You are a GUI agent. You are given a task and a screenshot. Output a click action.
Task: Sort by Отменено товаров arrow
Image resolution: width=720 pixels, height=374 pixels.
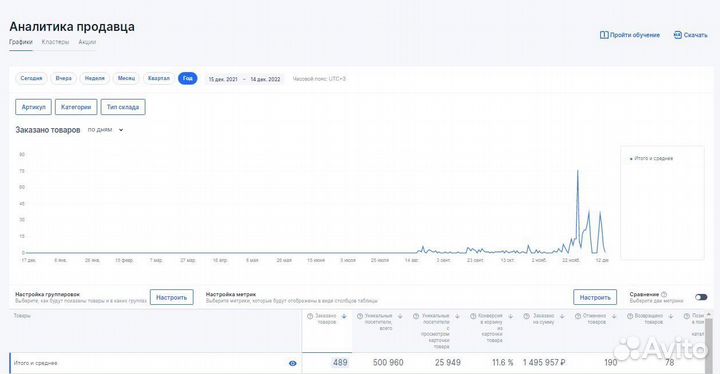pos(614,316)
